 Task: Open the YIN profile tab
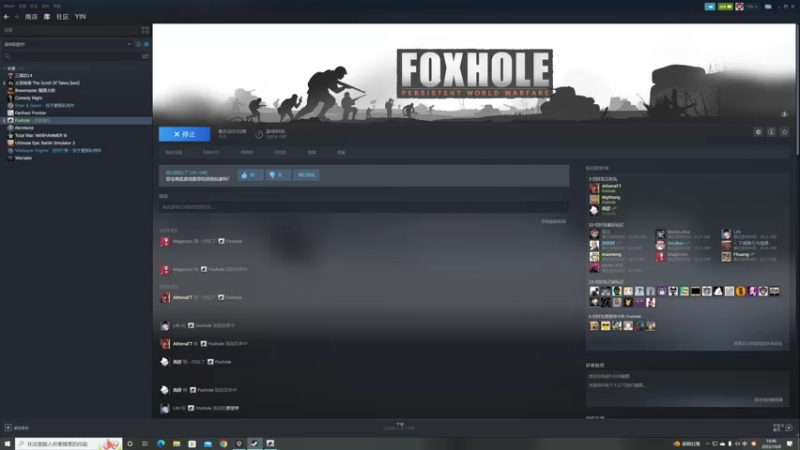click(80, 17)
